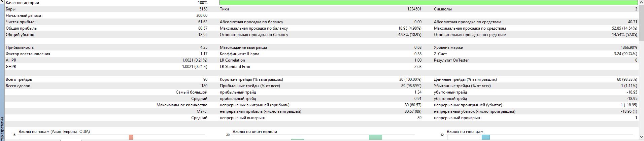Select 'непрерывных выигрышей (прибыль)' label

pos(255,105)
